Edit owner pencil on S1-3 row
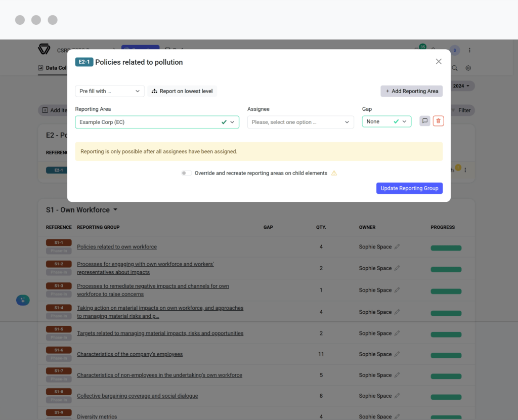 (397, 290)
